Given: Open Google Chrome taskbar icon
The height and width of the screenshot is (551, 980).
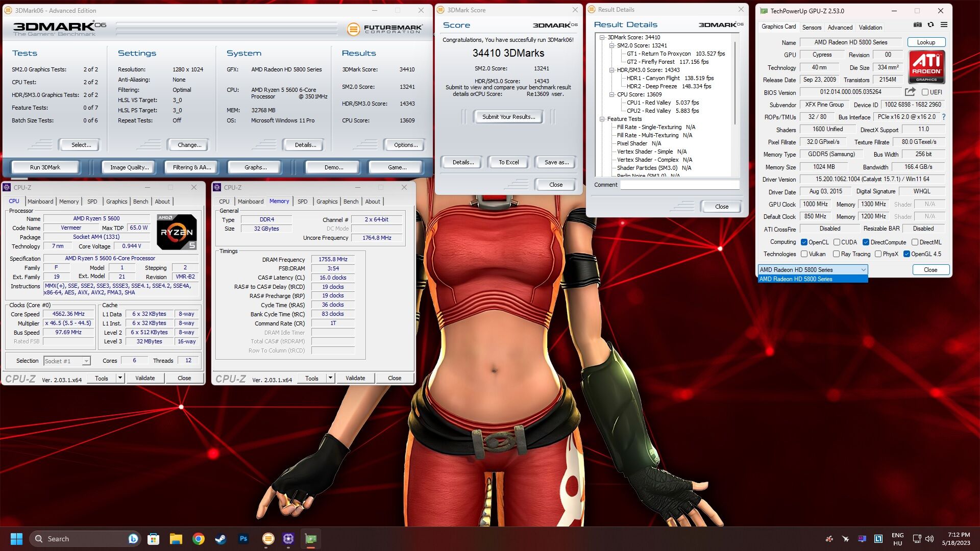Looking at the screenshot, I should [x=199, y=539].
